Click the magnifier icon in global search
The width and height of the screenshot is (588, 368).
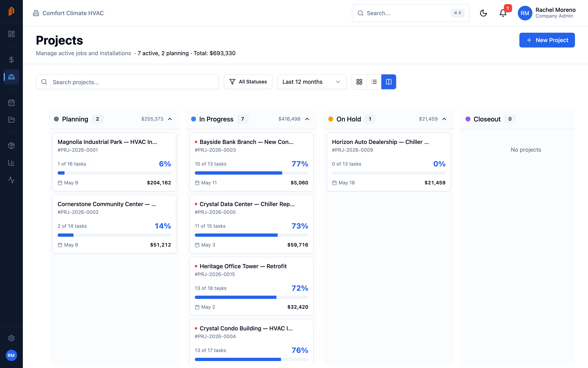click(x=361, y=13)
